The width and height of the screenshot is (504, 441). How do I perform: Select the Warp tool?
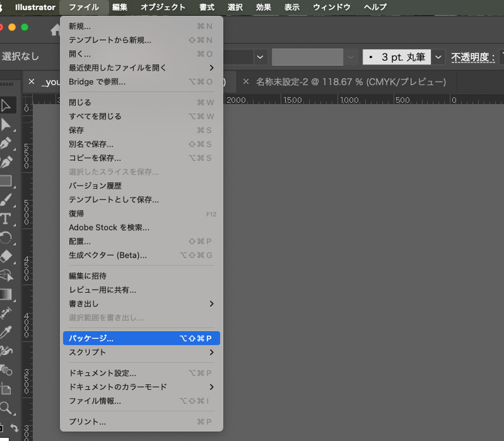tap(6, 350)
